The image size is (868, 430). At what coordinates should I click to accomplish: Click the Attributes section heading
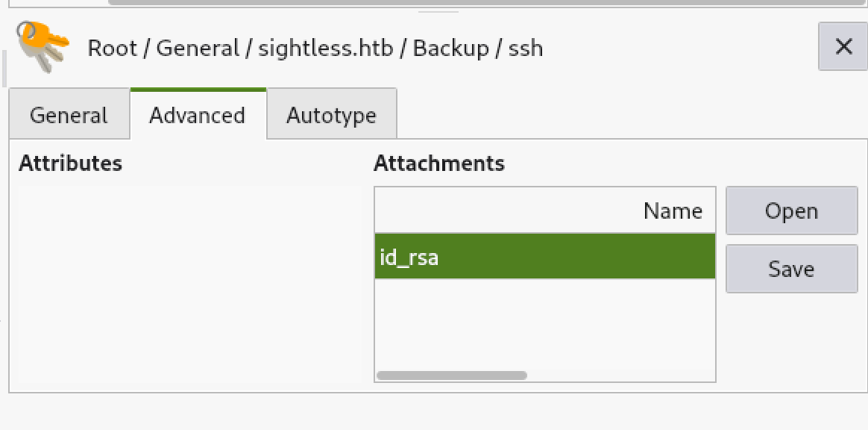click(x=70, y=163)
